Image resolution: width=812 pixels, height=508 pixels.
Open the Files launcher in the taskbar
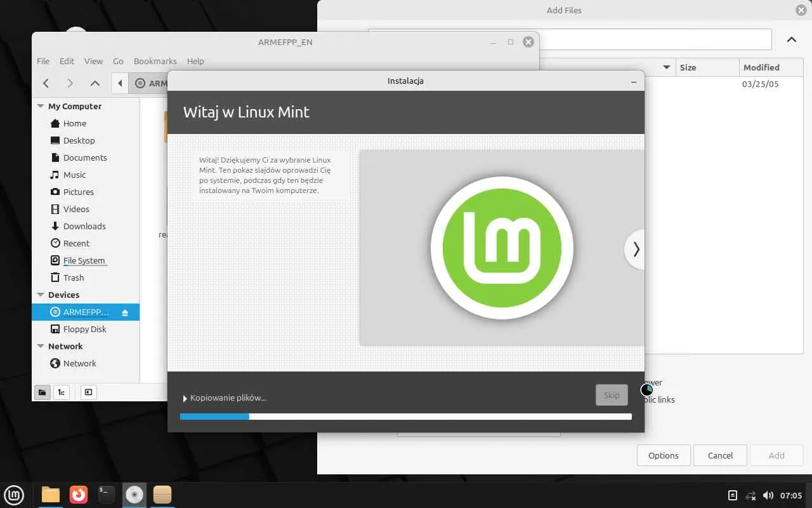51,495
